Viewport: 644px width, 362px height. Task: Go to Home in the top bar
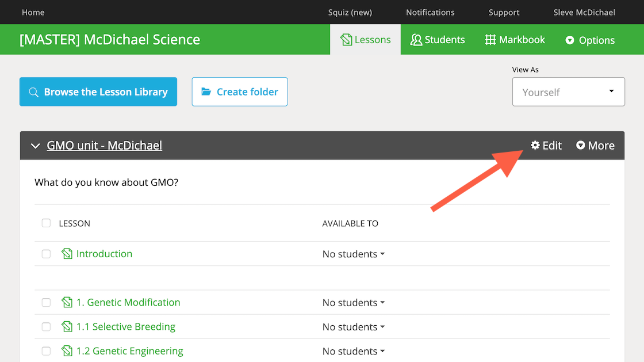point(33,12)
